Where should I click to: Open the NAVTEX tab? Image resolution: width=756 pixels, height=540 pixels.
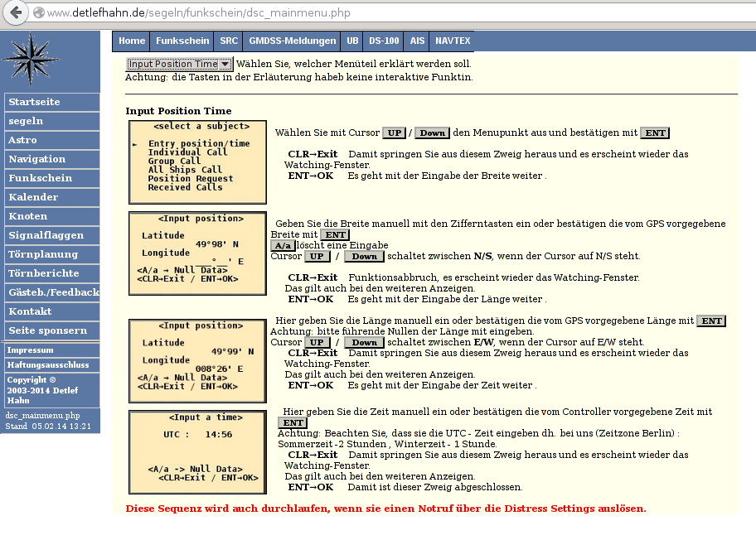[453, 41]
